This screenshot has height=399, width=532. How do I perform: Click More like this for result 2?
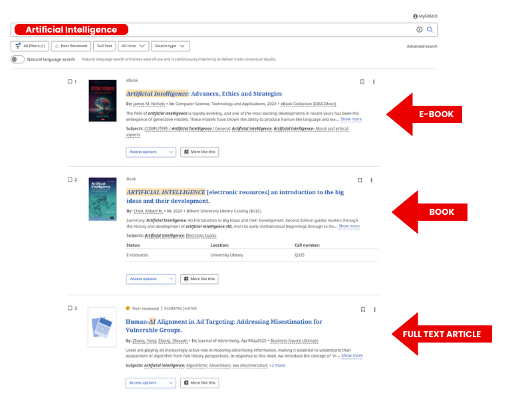click(199, 279)
